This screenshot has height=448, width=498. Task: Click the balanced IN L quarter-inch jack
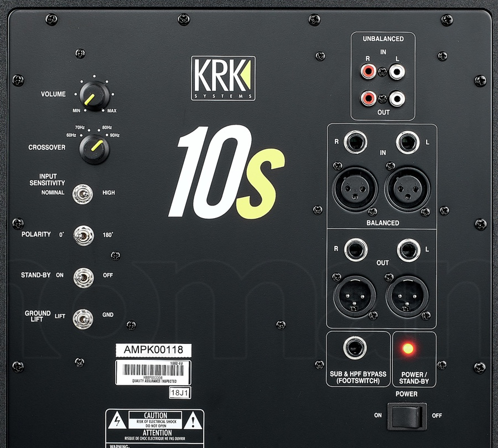pos(408,142)
